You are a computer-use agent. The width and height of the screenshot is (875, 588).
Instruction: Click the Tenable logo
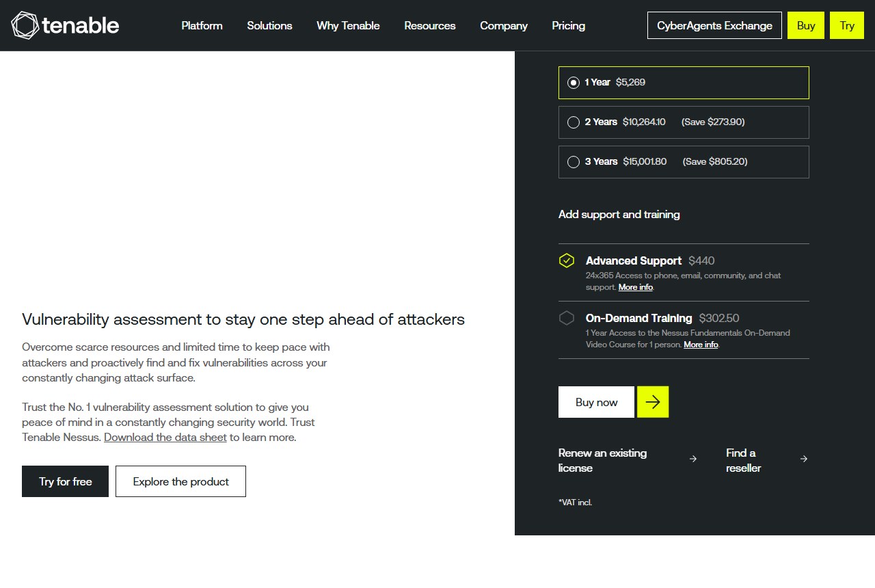[x=65, y=25]
